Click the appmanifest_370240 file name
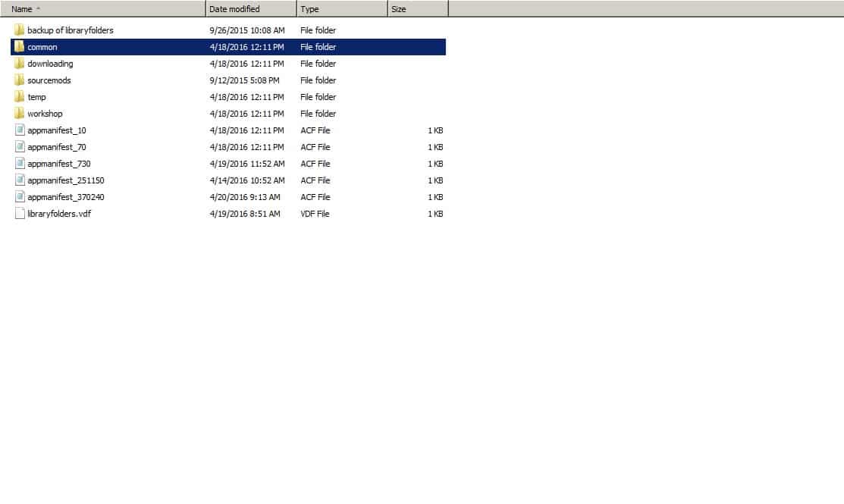The height and width of the screenshot is (504, 844). click(66, 197)
